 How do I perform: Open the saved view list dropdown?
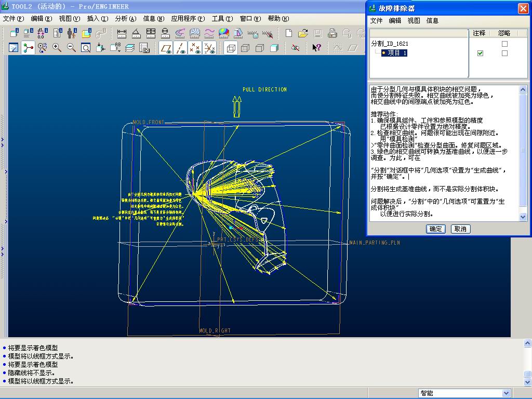(x=115, y=48)
